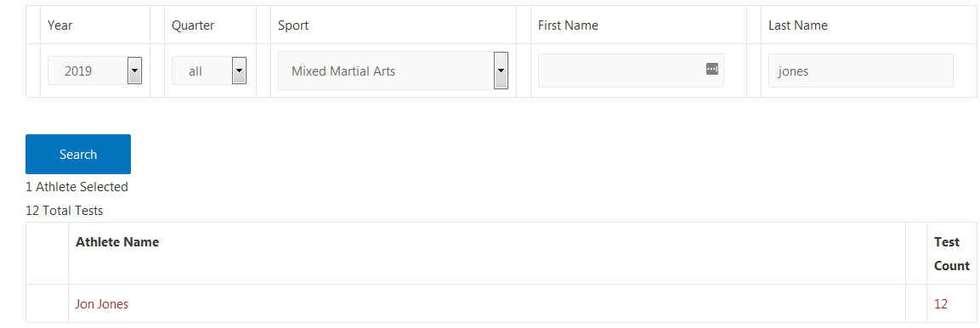Click the Last Name column label
Screen dimensions: 980x328
[x=798, y=25]
